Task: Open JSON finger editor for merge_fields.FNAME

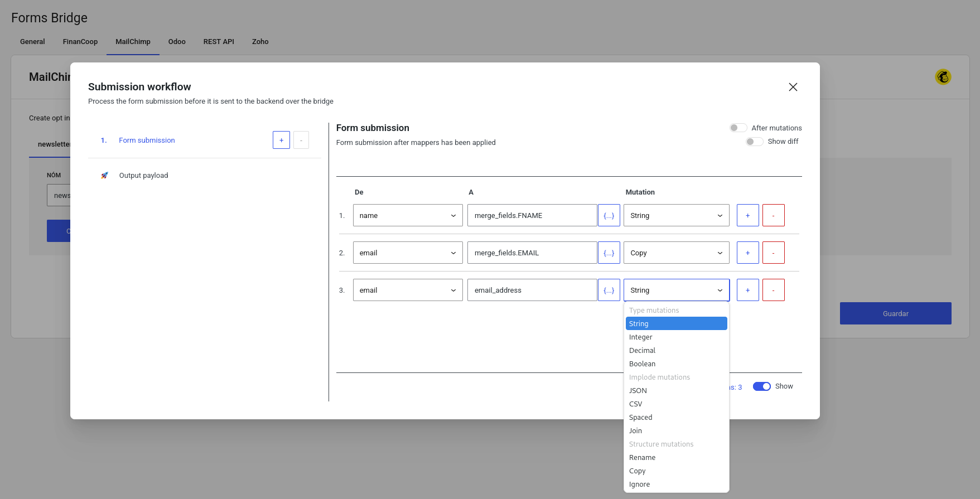Action: tap(609, 215)
